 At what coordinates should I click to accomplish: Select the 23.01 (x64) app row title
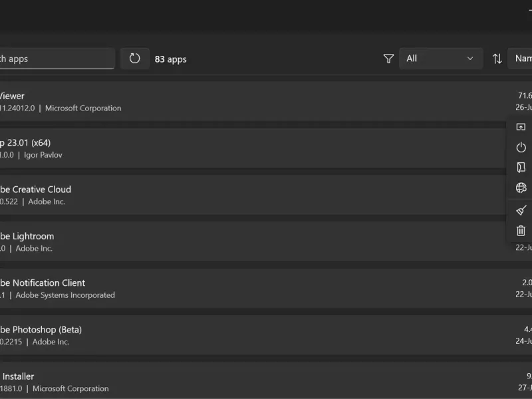coord(25,143)
